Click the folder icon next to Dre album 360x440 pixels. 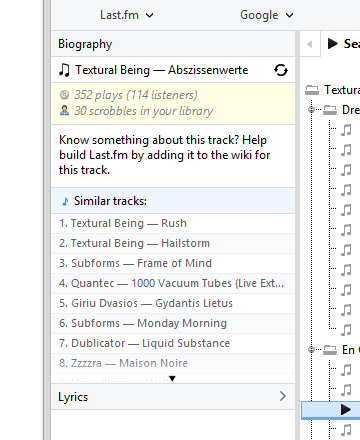coord(330,109)
